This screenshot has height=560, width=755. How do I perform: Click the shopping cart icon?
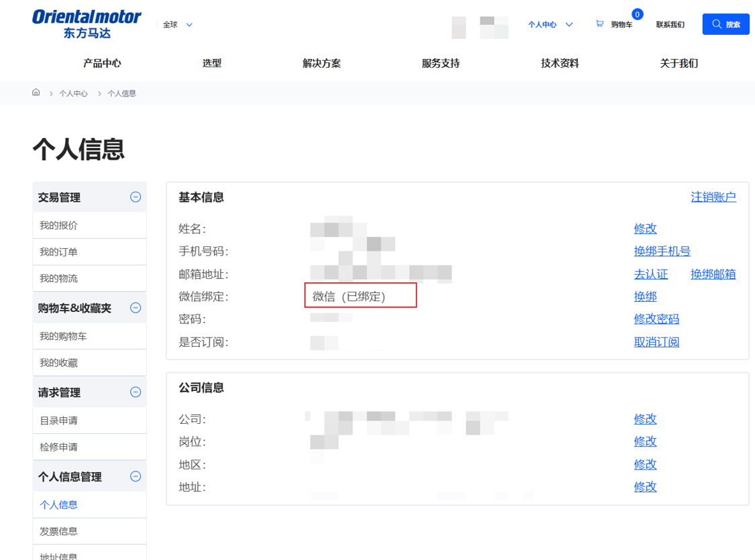tap(599, 23)
